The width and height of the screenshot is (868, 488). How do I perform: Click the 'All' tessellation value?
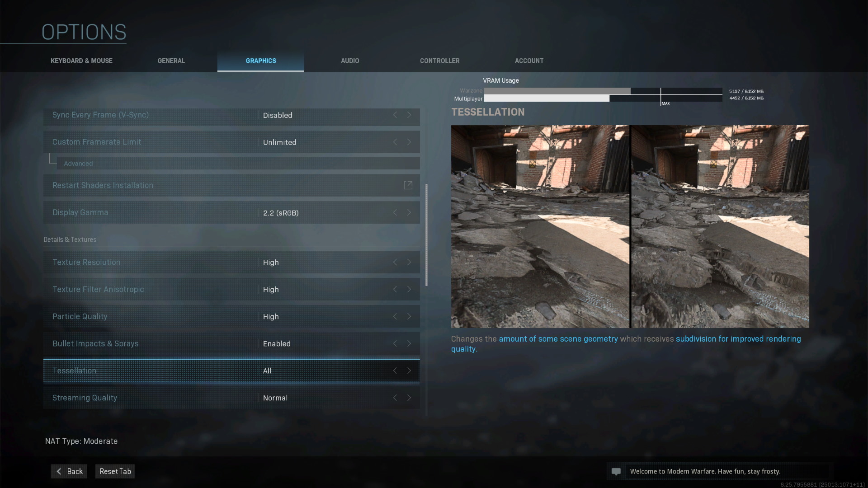tap(267, 371)
